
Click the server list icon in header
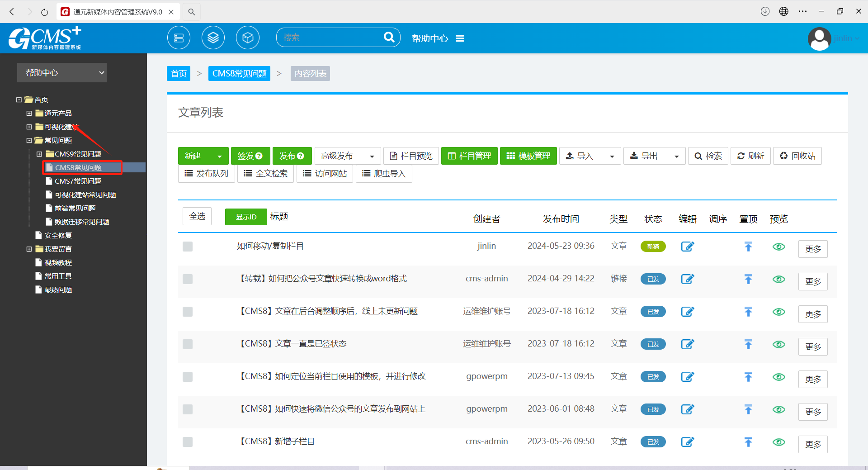point(179,38)
